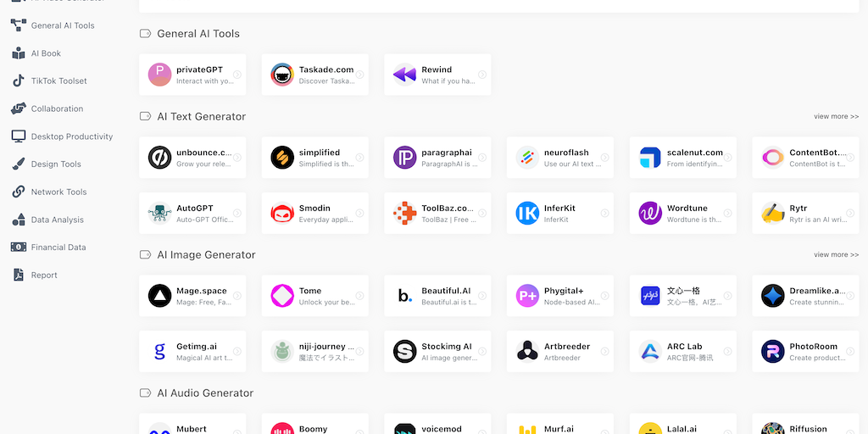The height and width of the screenshot is (434, 868).
Task: Select TikTok Toolset in sidebar menu
Action: click(58, 81)
